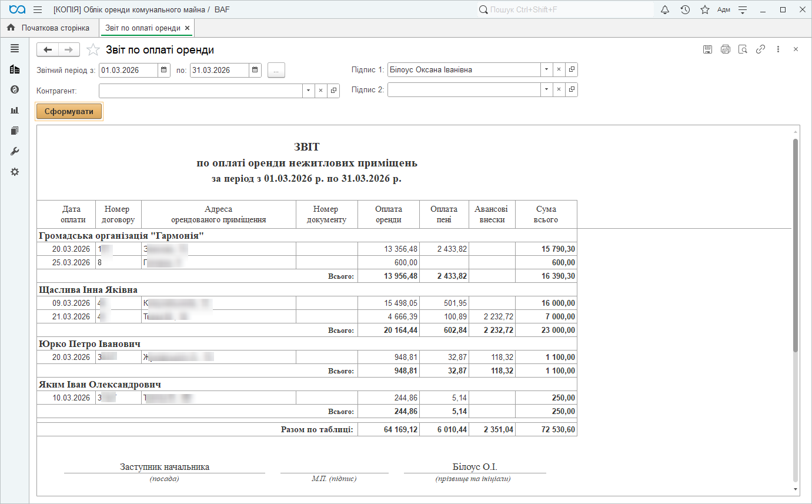The width and height of the screenshot is (812, 504).
Task: Copy link to report icon
Action: [x=760, y=49]
